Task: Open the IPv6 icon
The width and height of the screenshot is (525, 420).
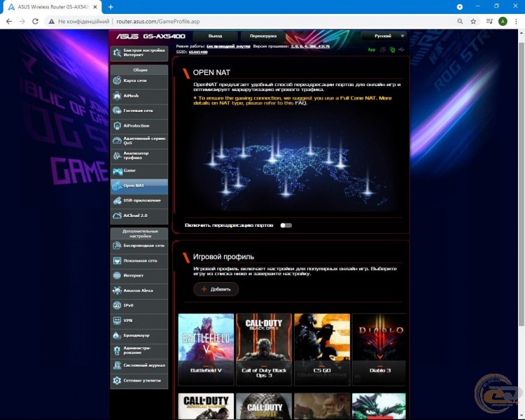Action: tap(117, 305)
